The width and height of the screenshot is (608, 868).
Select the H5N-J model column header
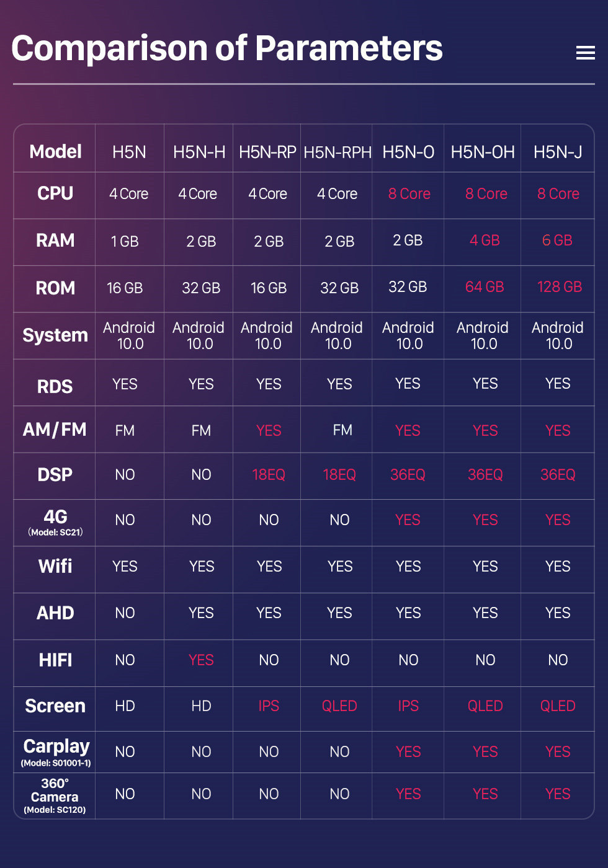coord(558,152)
